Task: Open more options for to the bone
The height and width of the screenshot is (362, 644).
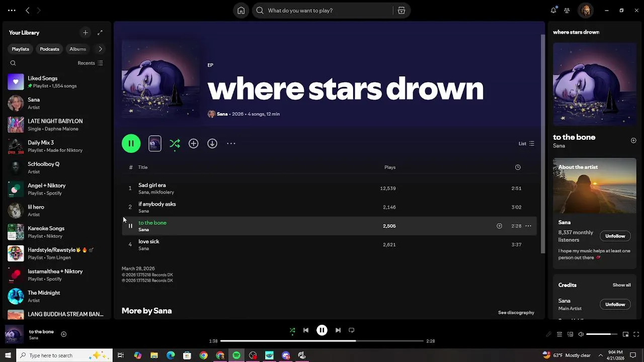Action: click(528, 226)
